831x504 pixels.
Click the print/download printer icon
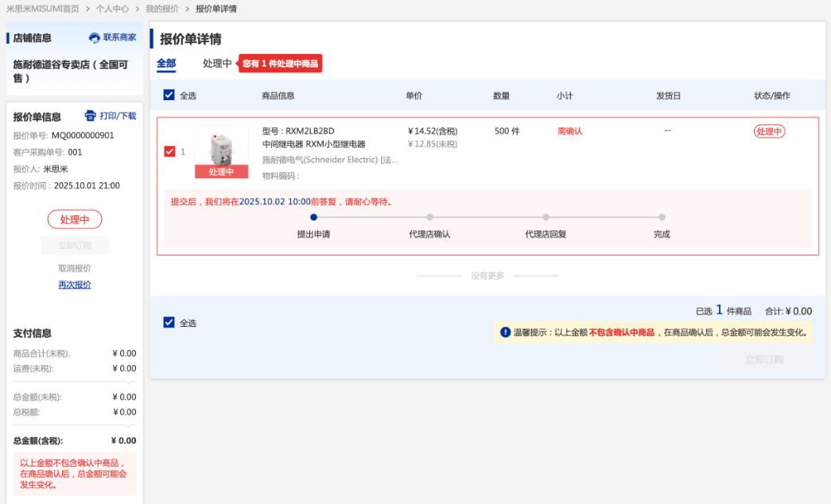point(90,116)
